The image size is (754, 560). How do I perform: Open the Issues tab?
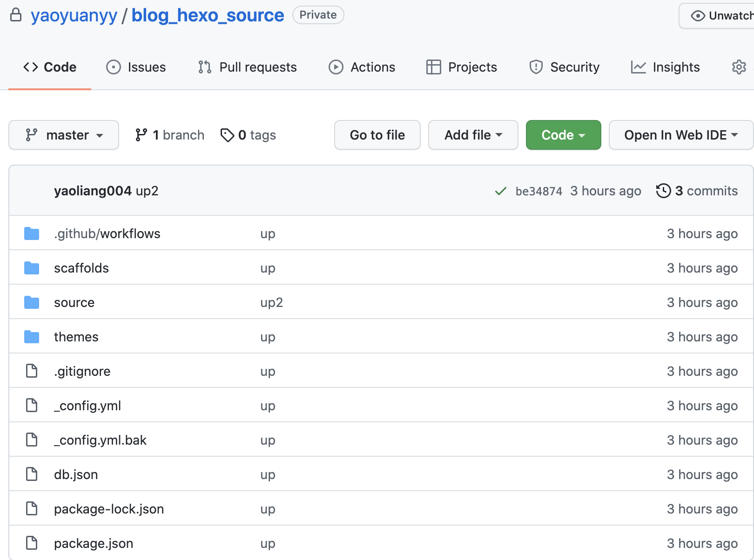pyautogui.click(x=136, y=67)
